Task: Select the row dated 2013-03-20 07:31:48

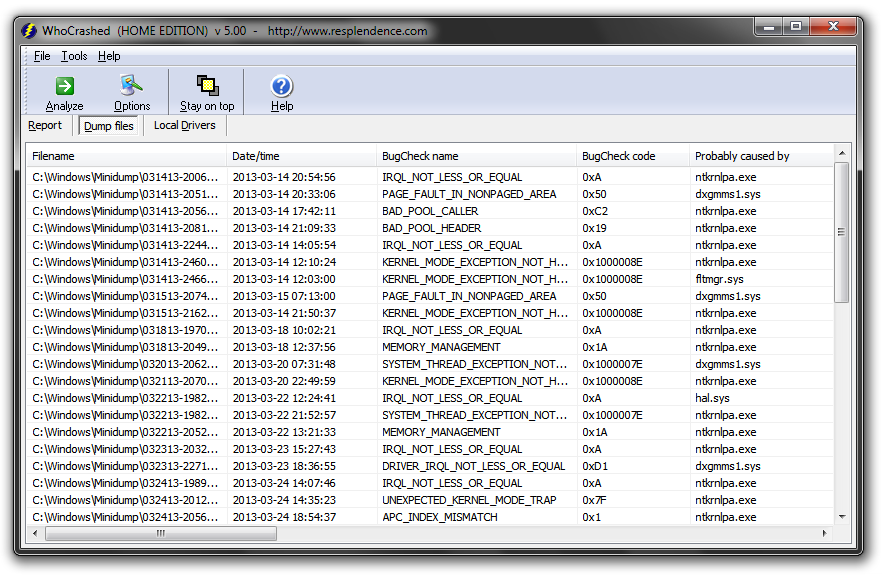Action: 430,364
